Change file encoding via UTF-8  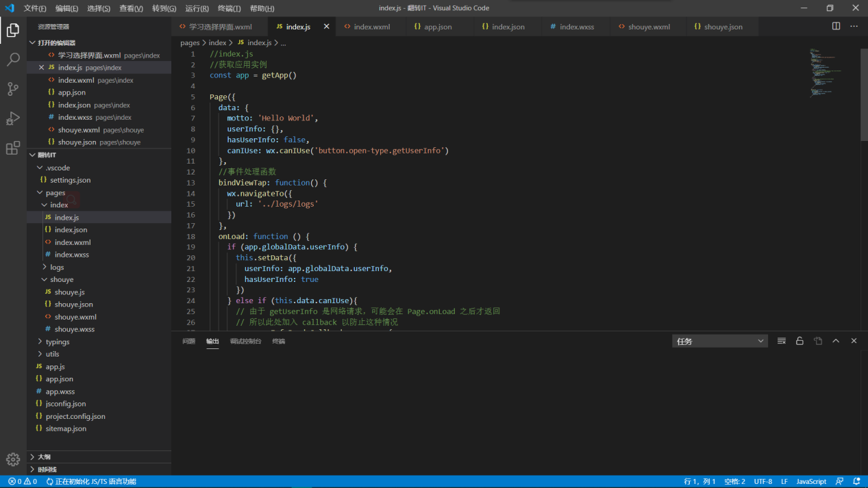pos(763,482)
